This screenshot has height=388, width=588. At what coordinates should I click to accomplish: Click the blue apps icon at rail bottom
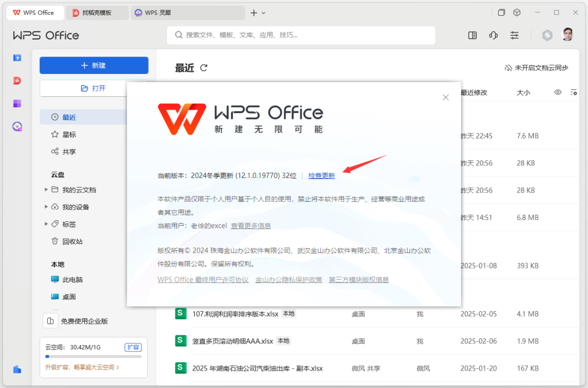pos(17,369)
